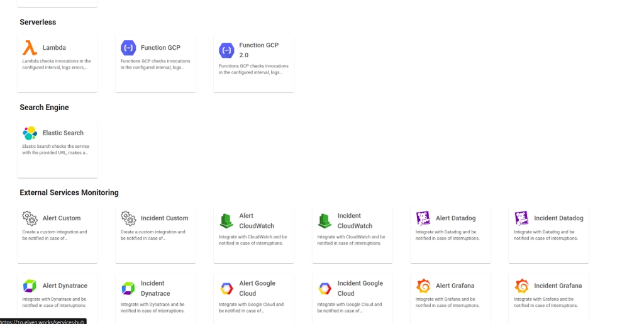Click the Alert Google Cloud icon
The height and width of the screenshot is (324, 644).
[226, 289]
